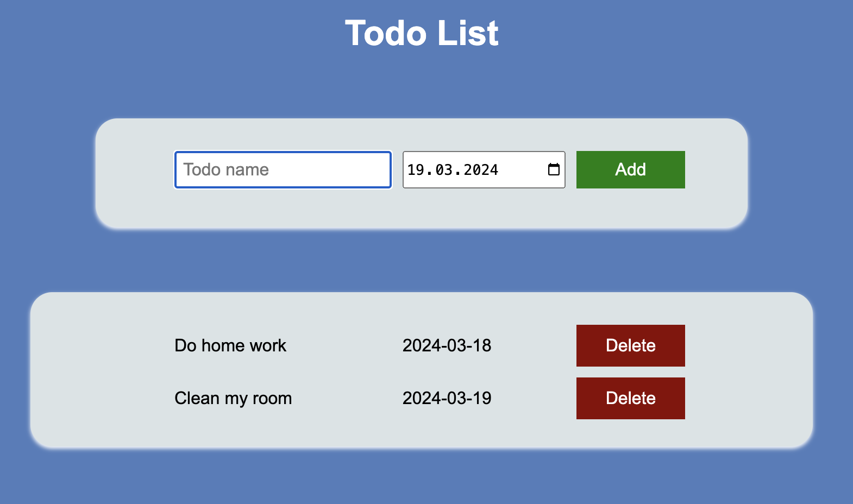The width and height of the screenshot is (853, 504).
Task: Delete the Clean my room todo
Action: click(630, 398)
